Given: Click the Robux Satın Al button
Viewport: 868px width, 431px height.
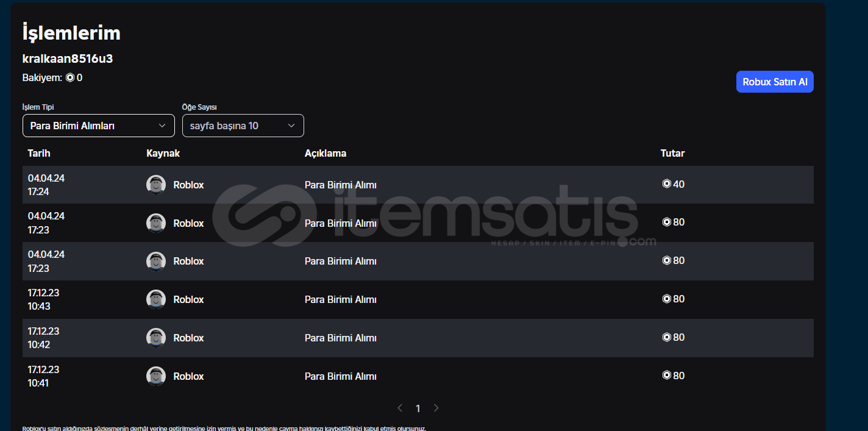Looking at the screenshot, I should click(x=775, y=82).
